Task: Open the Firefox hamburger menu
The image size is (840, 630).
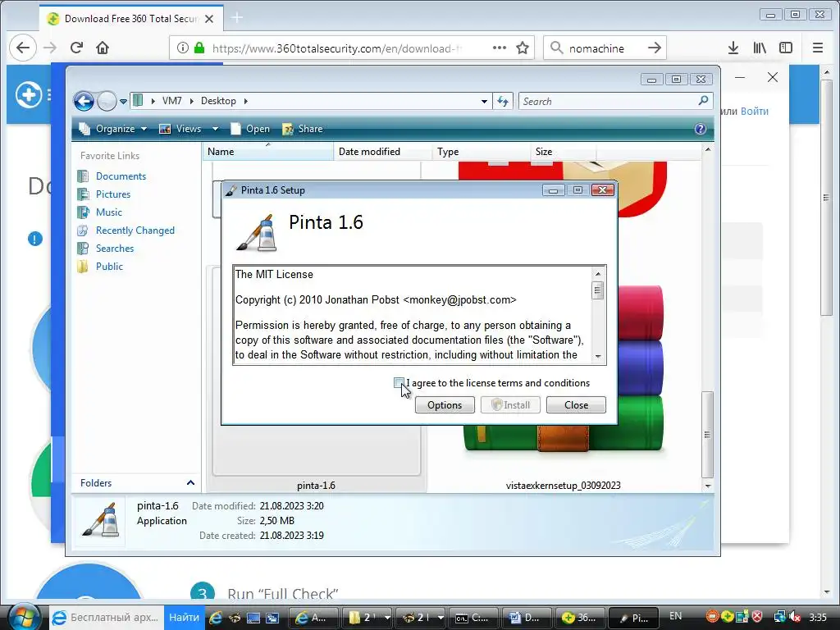Action: [818, 48]
